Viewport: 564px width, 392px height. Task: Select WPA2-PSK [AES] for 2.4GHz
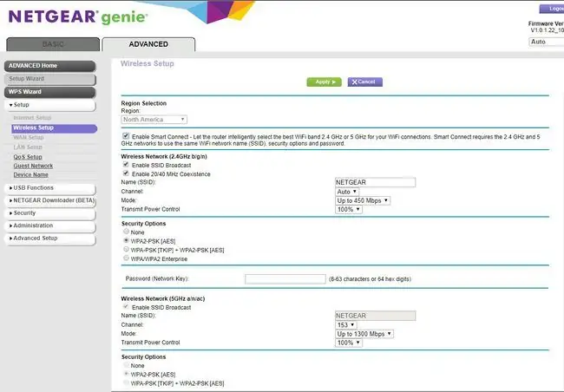(x=127, y=240)
